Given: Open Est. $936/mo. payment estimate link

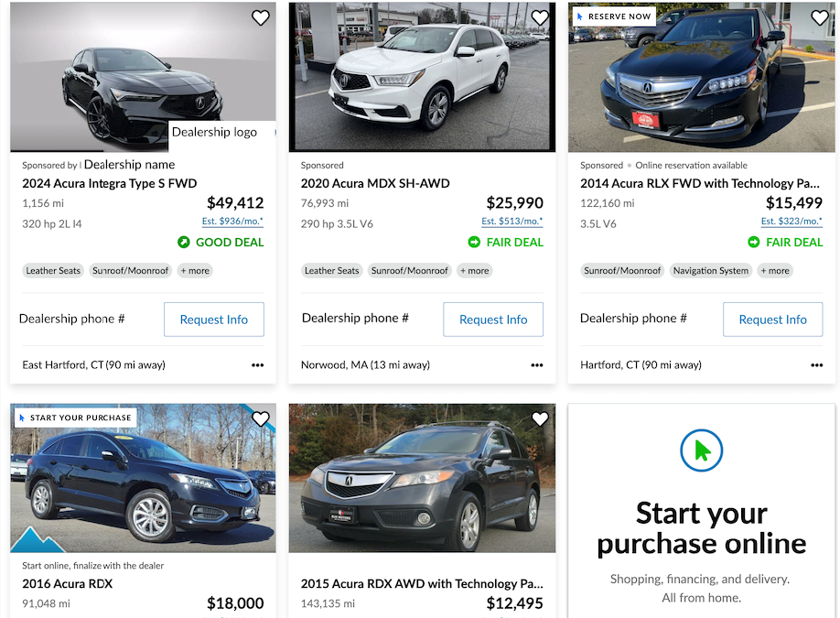Looking at the screenshot, I should pyautogui.click(x=232, y=222).
